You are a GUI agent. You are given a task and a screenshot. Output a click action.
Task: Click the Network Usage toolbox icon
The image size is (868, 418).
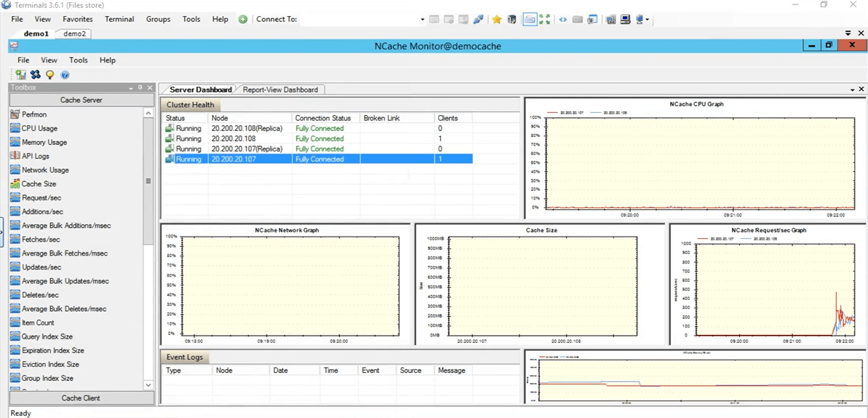tap(15, 170)
